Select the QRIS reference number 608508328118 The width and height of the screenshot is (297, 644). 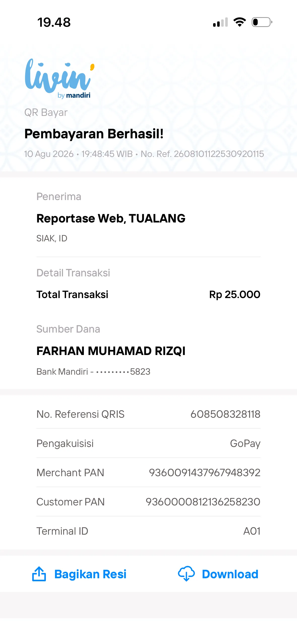coord(225,414)
